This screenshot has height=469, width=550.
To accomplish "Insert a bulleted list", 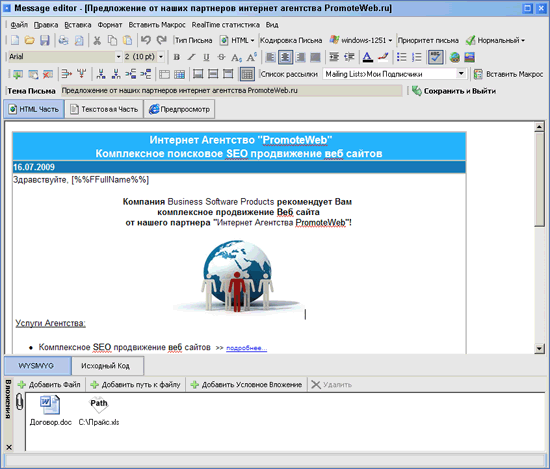I will tap(401, 57).
